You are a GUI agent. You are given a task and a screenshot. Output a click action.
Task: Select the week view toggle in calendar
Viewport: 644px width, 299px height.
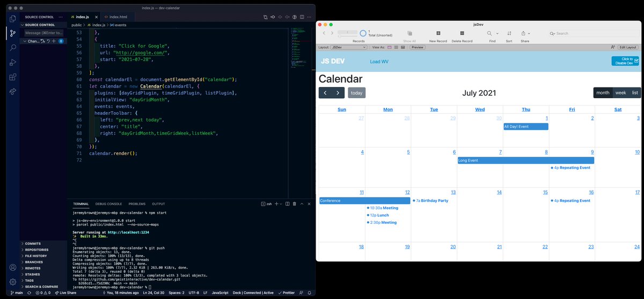(620, 93)
